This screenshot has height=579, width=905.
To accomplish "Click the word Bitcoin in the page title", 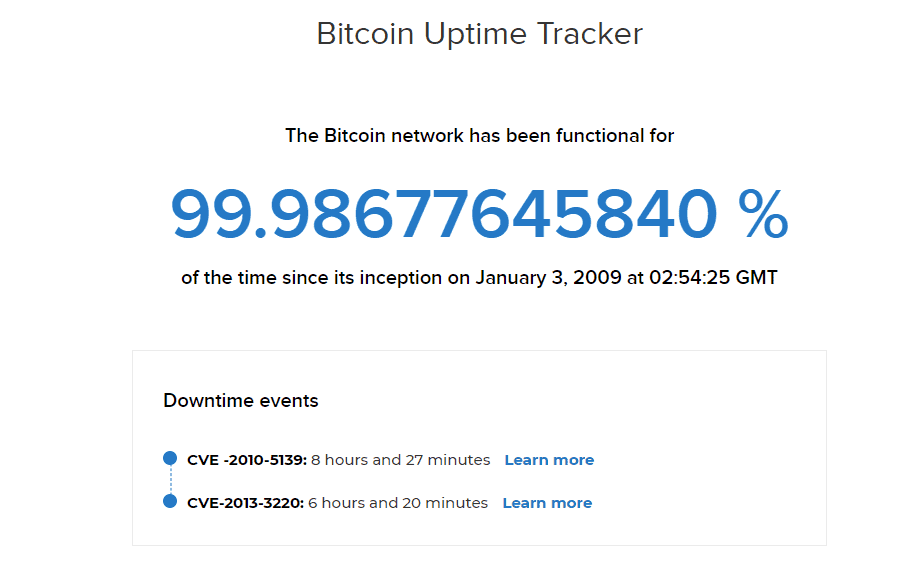I will point(365,33).
